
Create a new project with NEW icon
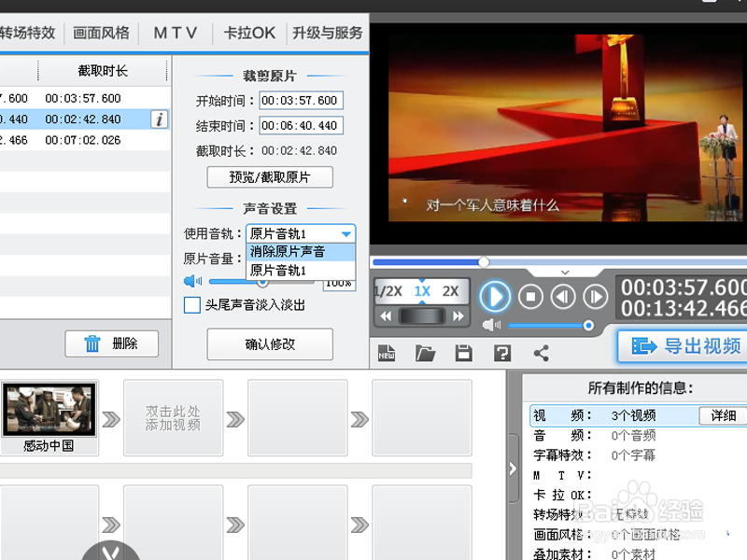387,354
